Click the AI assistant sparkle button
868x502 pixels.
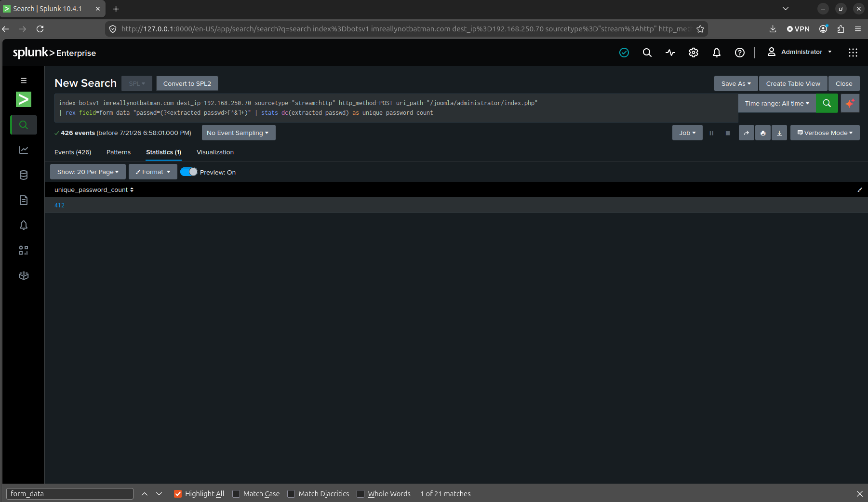(850, 103)
